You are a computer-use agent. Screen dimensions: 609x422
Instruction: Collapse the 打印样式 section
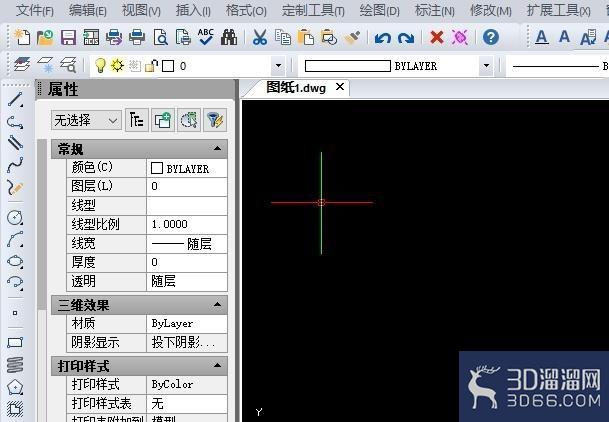point(218,366)
